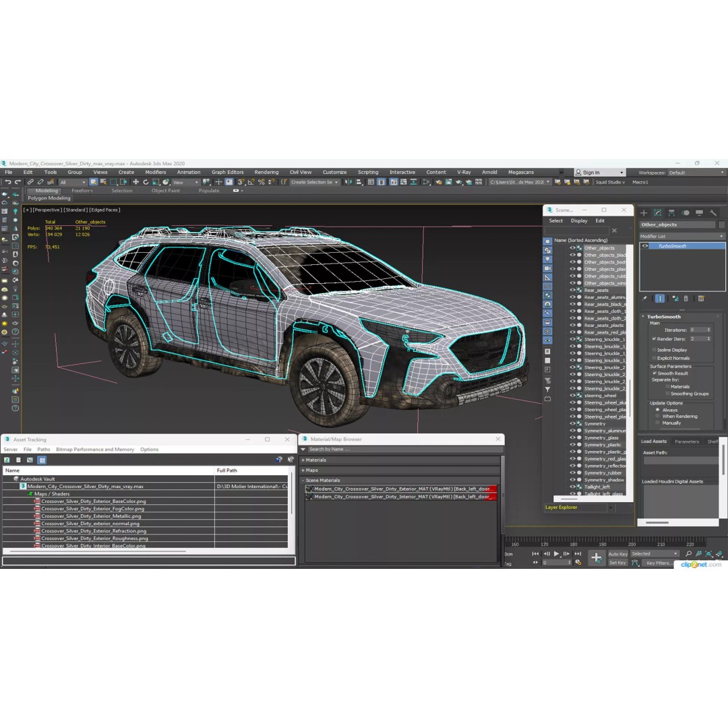728x728 pixels.
Task: Click Make Unique icon under modifier stack
Action: (675, 299)
